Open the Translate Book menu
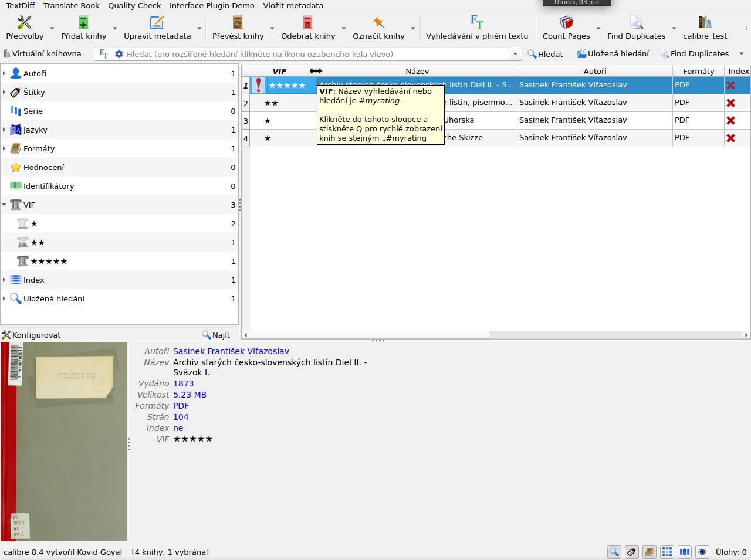The width and height of the screenshot is (751, 560). point(72,5)
